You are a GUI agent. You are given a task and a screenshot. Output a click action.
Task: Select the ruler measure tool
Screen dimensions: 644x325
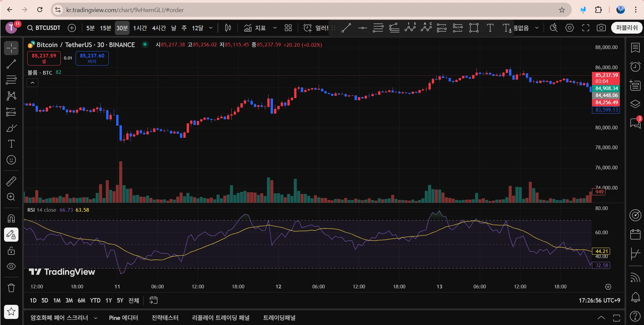[x=11, y=181]
